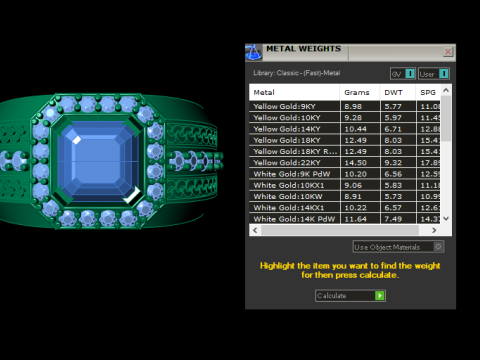This screenshot has width=480, height=360.
Task: Click the 9.28 grams value
Action: pos(353,118)
